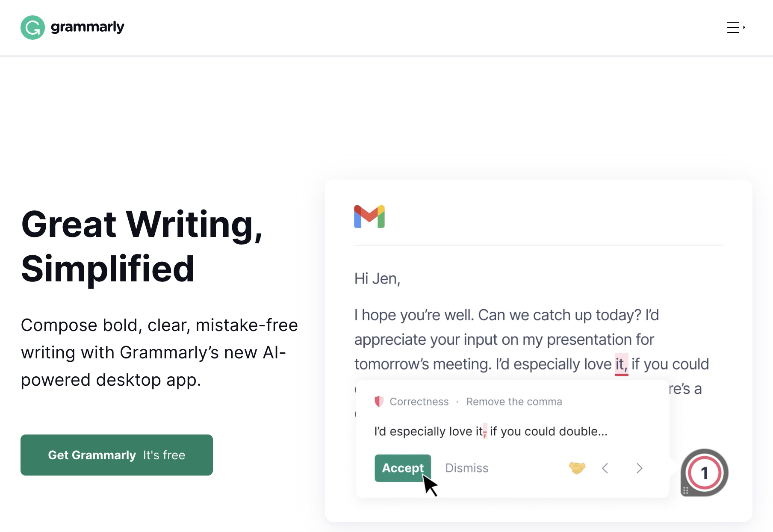Click the suggestion preview text line
The height and width of the screenshot is (532, 773).
tap(491, 431)
